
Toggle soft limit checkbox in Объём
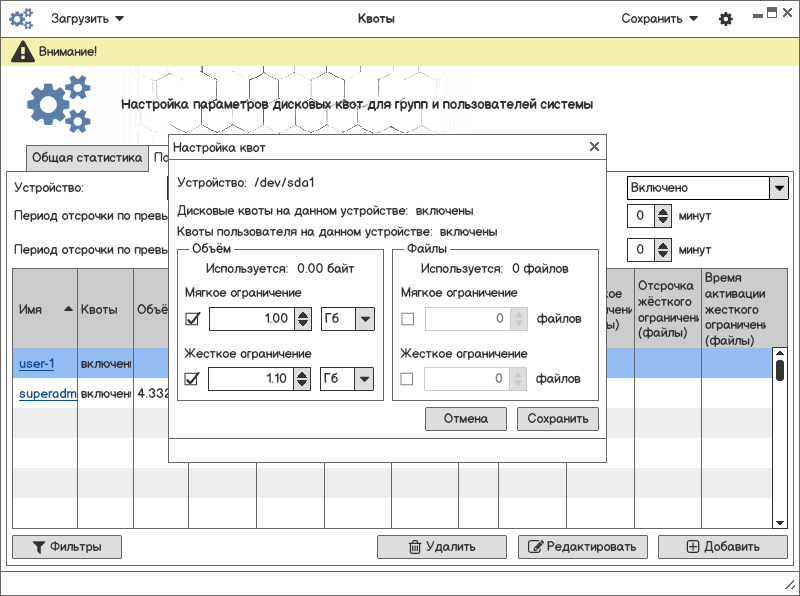(x=192, y=319)
